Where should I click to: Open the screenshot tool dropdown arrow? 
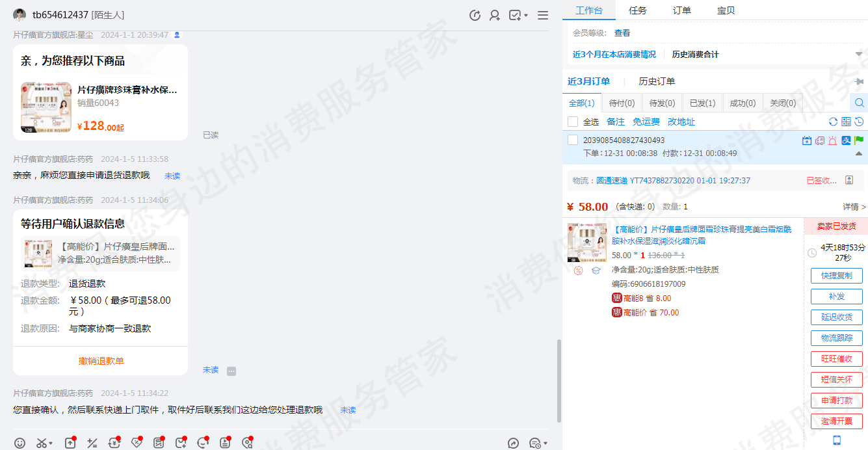(51, 443)
